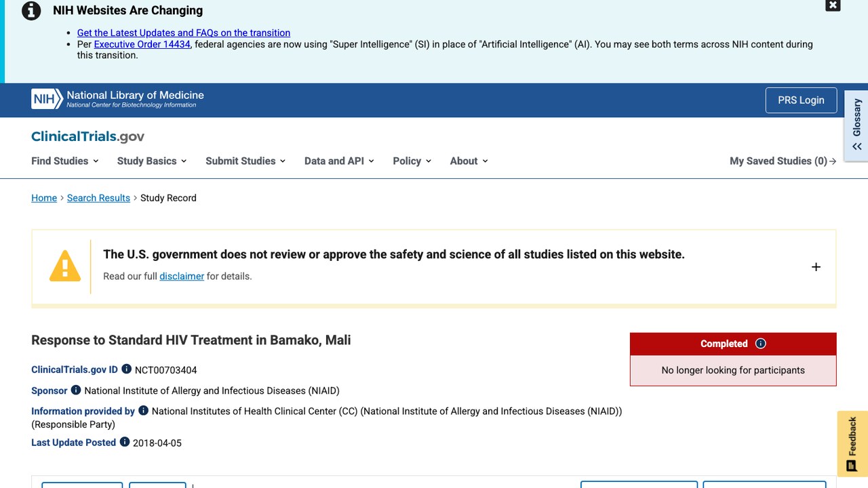Viewport: 868px width, 488px height.
Task: Open the Policy menu
Action: point(412,161)
